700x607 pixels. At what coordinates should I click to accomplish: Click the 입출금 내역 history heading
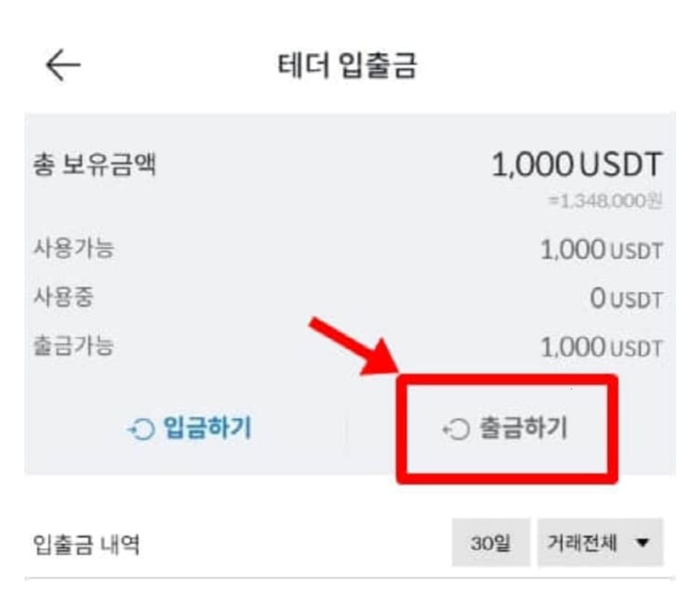tap(86, 544)
